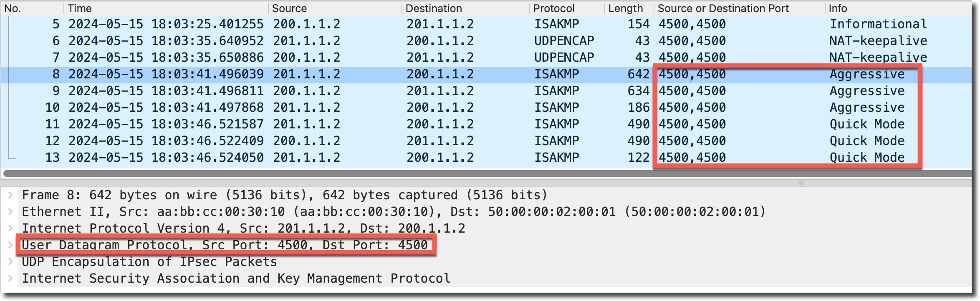Expand the Ethernet II tree node
This screenshot has height=301, width=980.
[11, 212]
